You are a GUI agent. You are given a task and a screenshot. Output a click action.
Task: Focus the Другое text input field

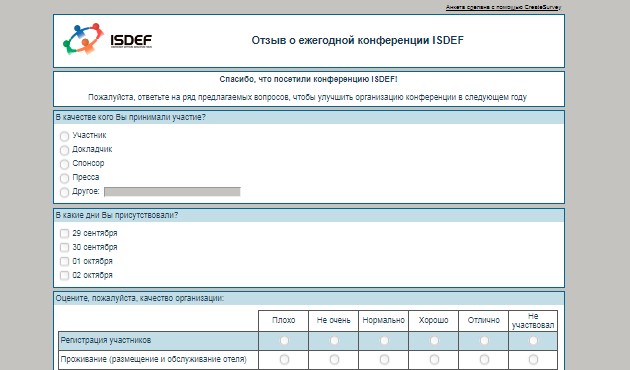click(172, 192)
